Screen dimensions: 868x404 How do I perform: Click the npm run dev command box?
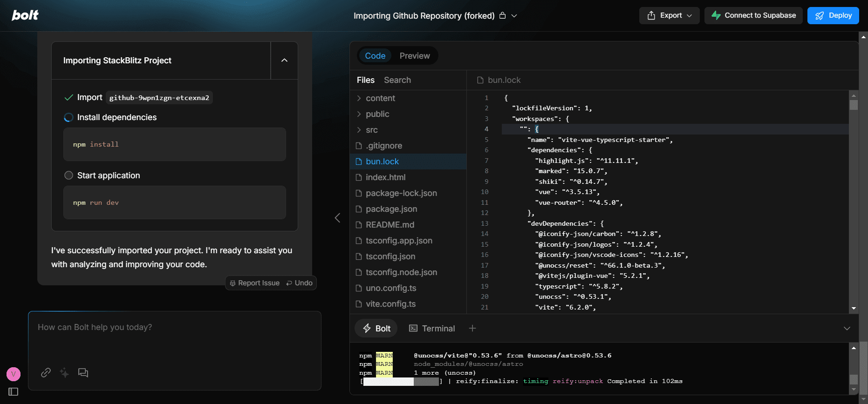[x=175, y=202]
